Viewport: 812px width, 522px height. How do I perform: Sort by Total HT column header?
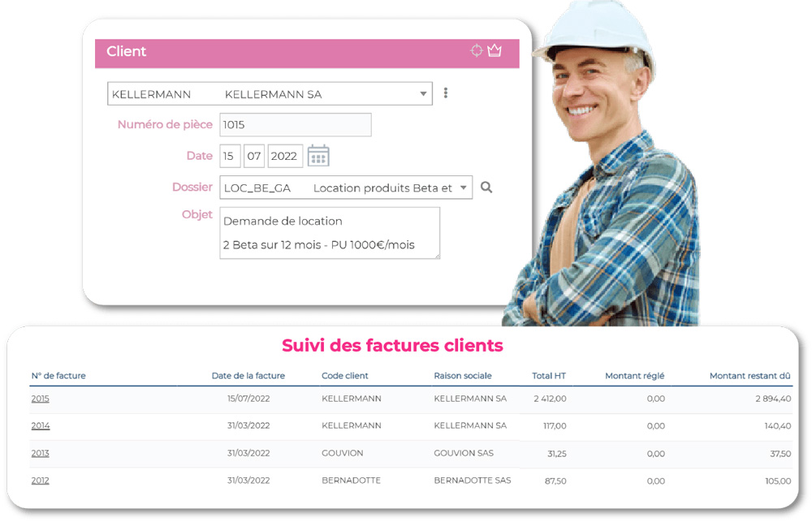point(549,375)
